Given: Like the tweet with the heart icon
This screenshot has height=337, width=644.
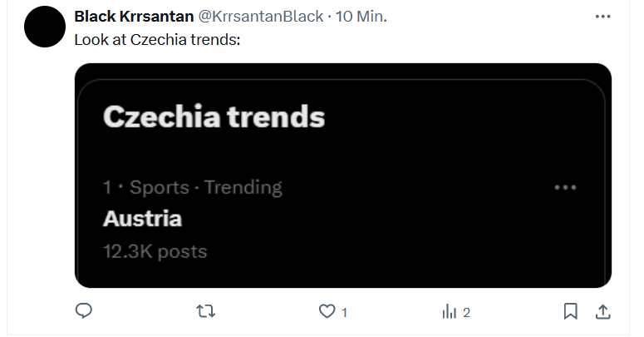Looking at the screenshot, I should [327, 312].
